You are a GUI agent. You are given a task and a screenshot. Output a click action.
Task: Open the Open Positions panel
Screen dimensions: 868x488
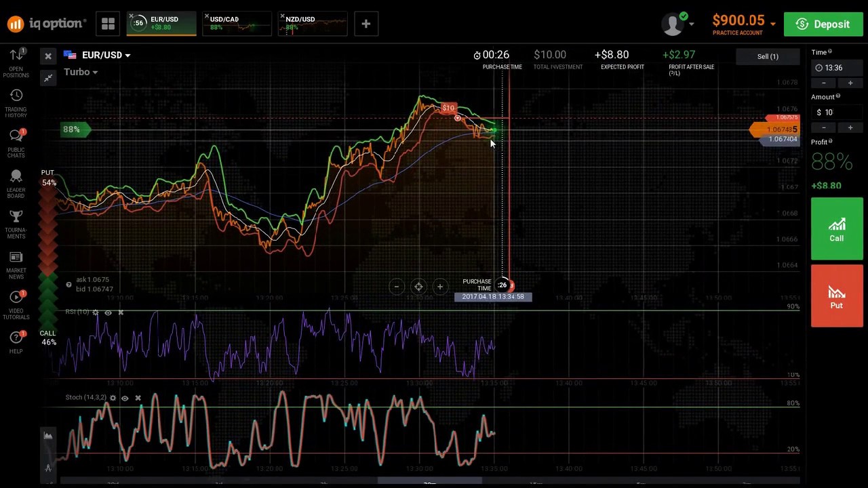pyautogui.click(x=16, y=62)
